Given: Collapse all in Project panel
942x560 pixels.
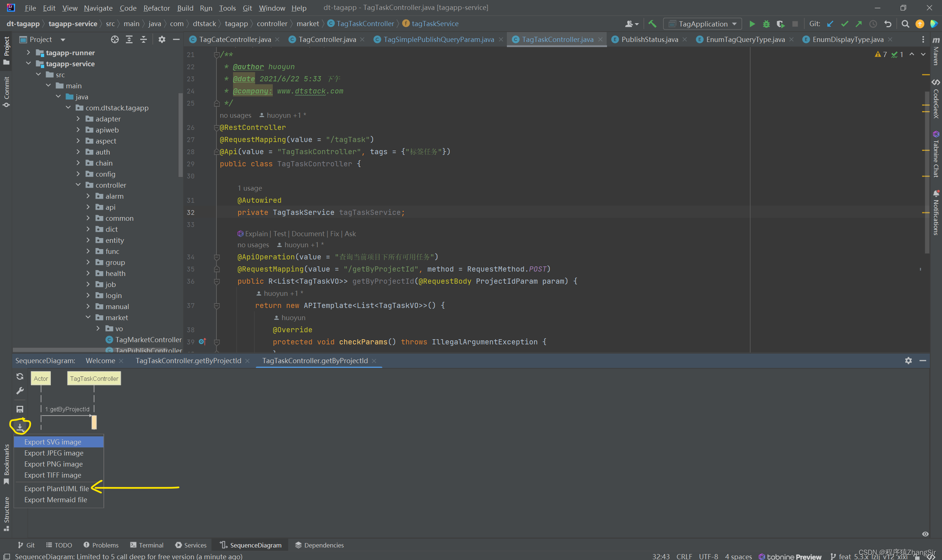Looking at the screenshot, I should 144,39.
